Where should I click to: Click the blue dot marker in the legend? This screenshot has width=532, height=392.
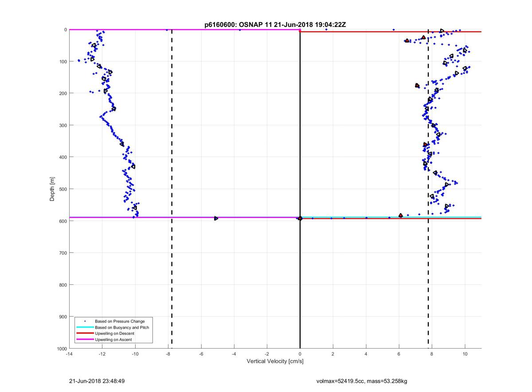85,321
